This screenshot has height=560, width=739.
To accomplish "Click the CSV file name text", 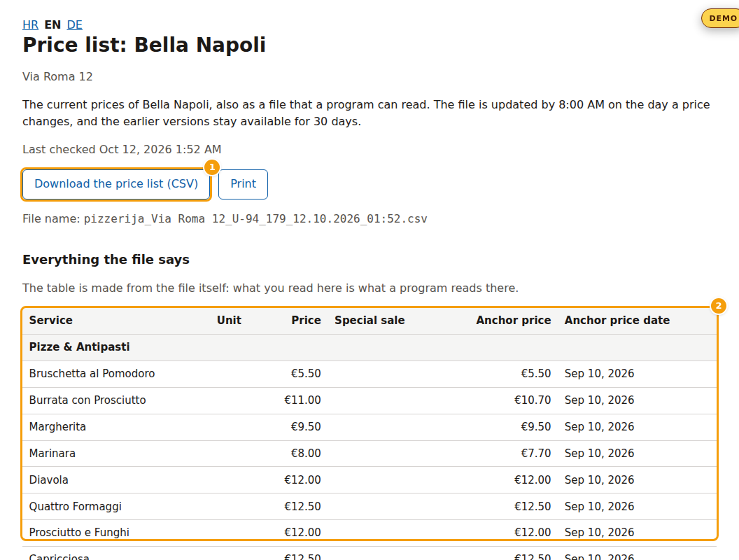I will click(255, 218).
